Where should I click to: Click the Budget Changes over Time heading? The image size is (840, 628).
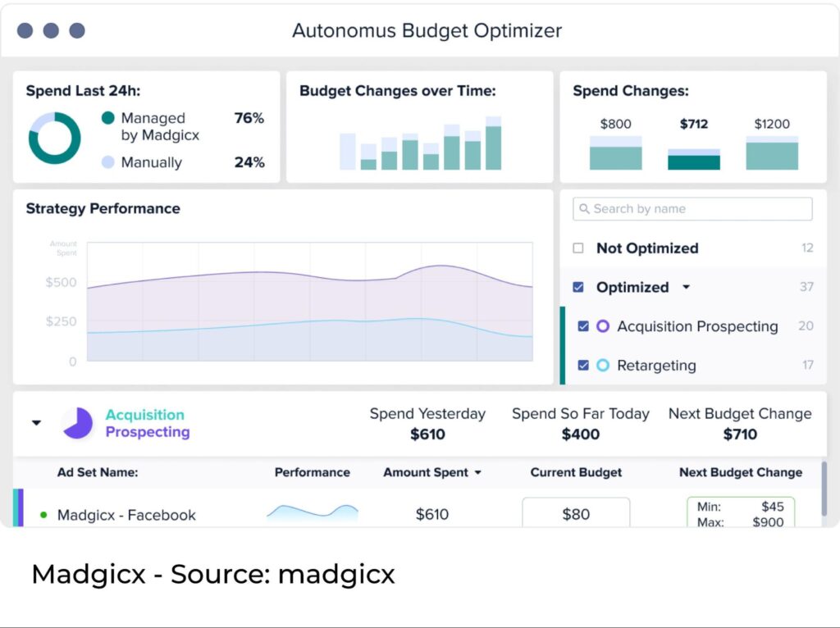pyautogui.click(x=398, y=91)
